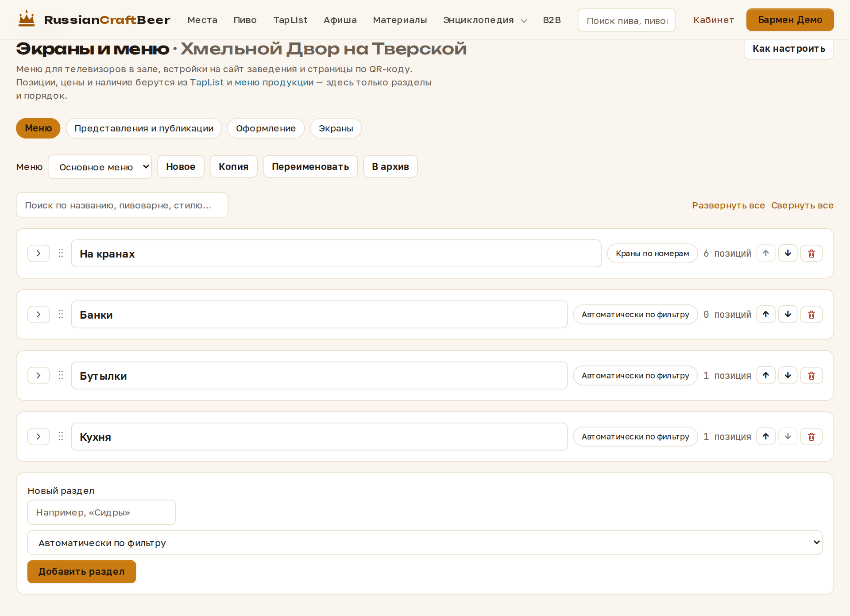The image size is (850, 616).
Task: Send menu to archive with «В архив»
Action: 390,166
